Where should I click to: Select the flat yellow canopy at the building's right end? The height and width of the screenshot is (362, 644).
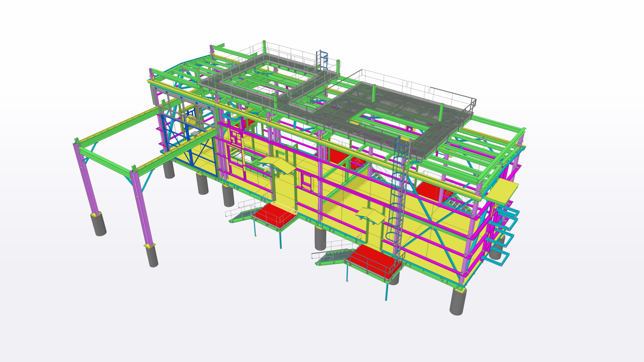click(x=502, y=191)
